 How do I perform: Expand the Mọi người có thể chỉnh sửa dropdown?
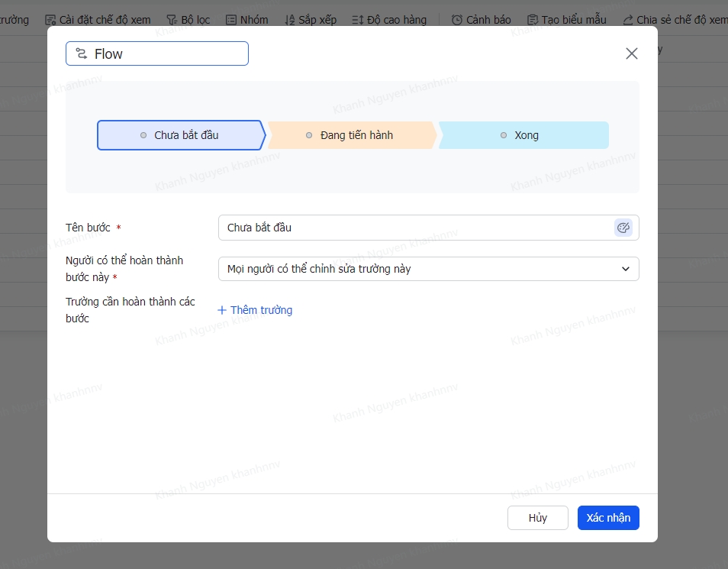428,269
